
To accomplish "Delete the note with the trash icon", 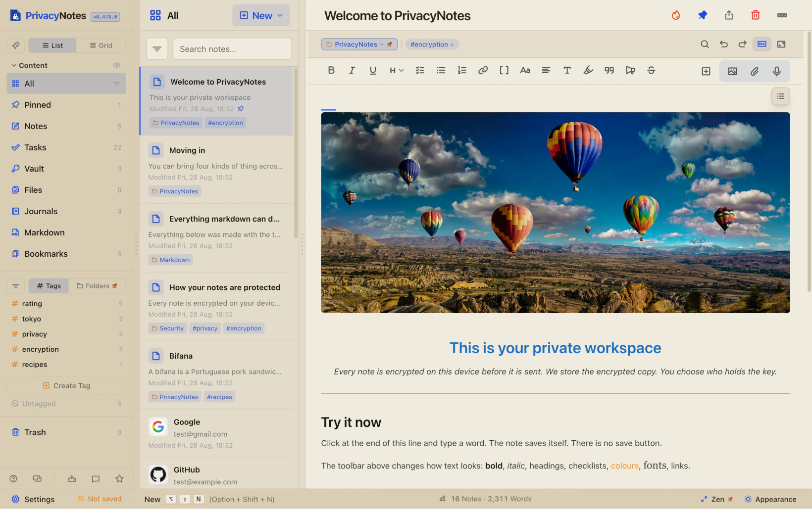I will point(755,15).
